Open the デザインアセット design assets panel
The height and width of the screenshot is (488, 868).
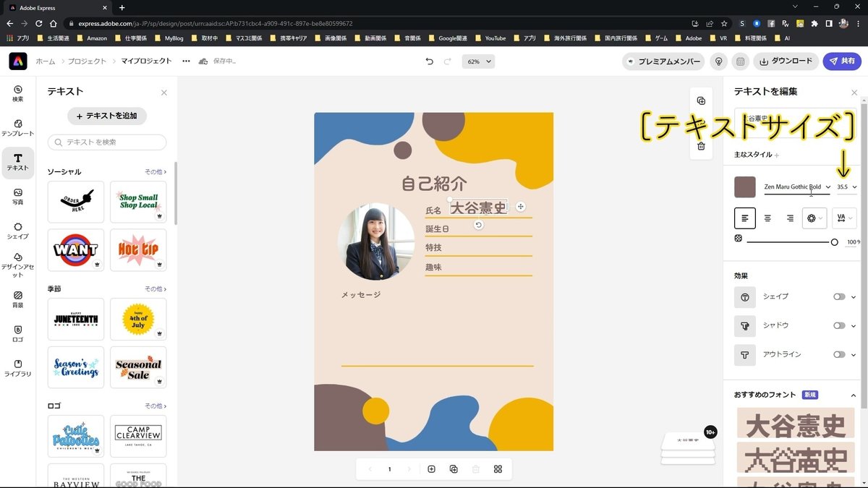[17, 265]
